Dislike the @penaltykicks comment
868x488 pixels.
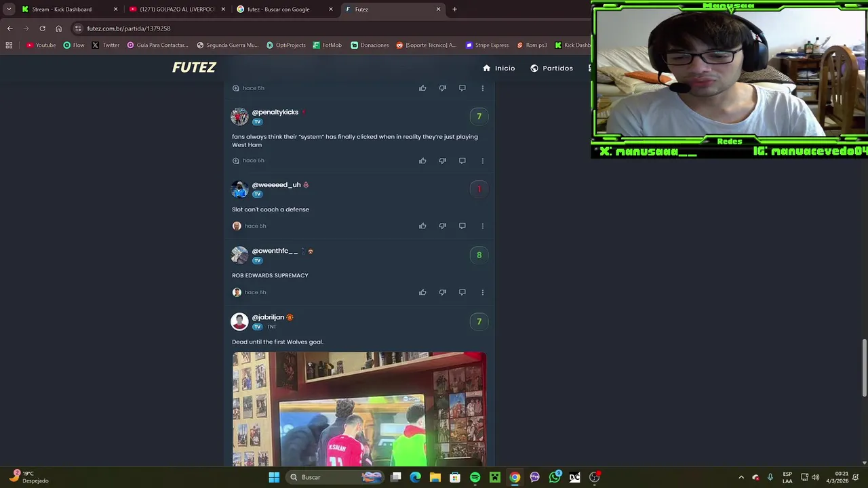point(442,161)
